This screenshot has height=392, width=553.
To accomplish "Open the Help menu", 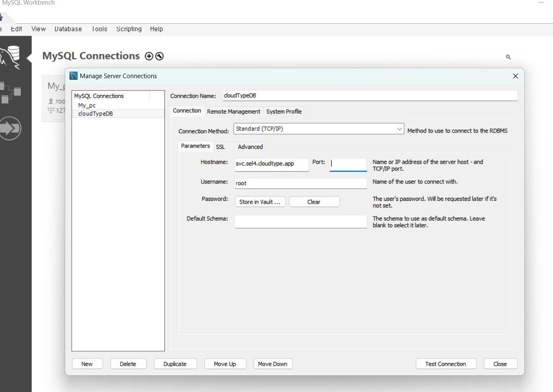I will [157, 29].
